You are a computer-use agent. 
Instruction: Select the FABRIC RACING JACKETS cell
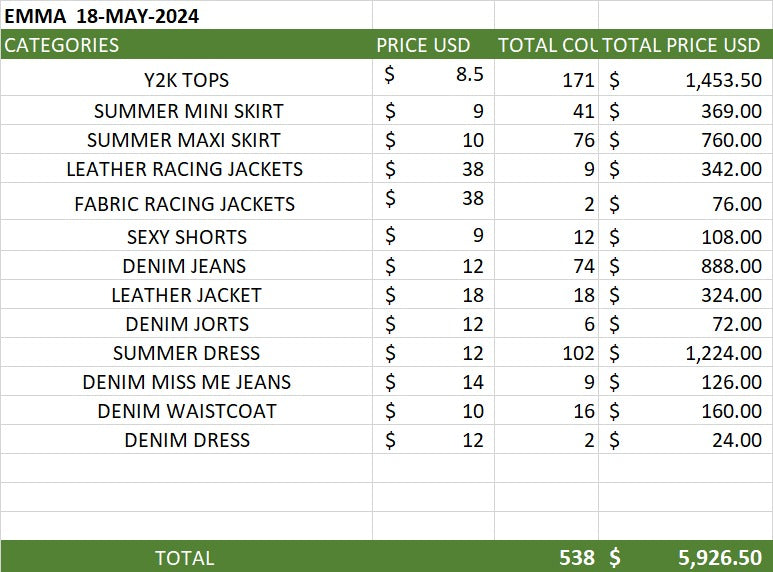tap(186, 202)
